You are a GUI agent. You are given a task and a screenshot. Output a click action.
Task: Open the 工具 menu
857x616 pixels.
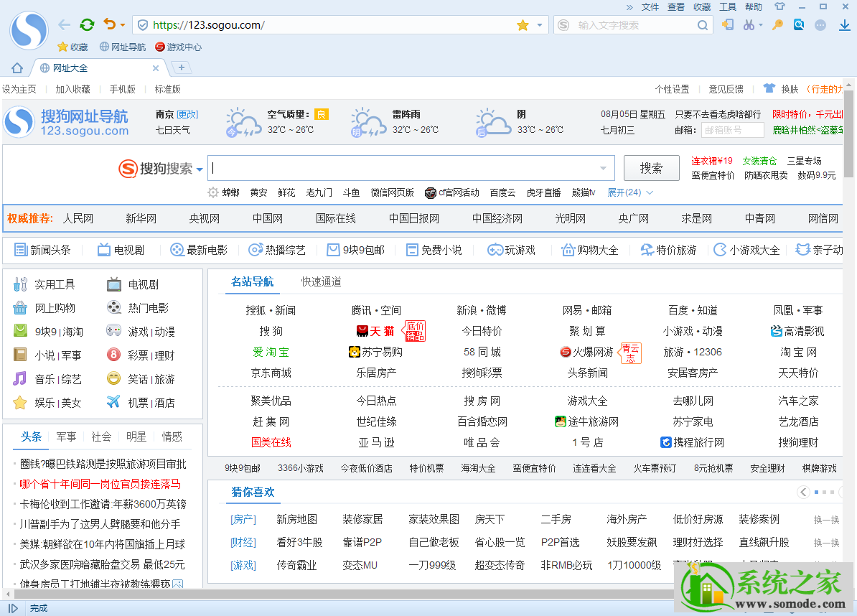[728, 7]
